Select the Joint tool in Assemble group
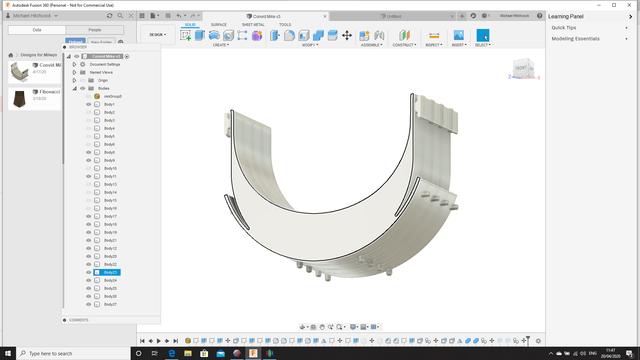 [379, 36]
